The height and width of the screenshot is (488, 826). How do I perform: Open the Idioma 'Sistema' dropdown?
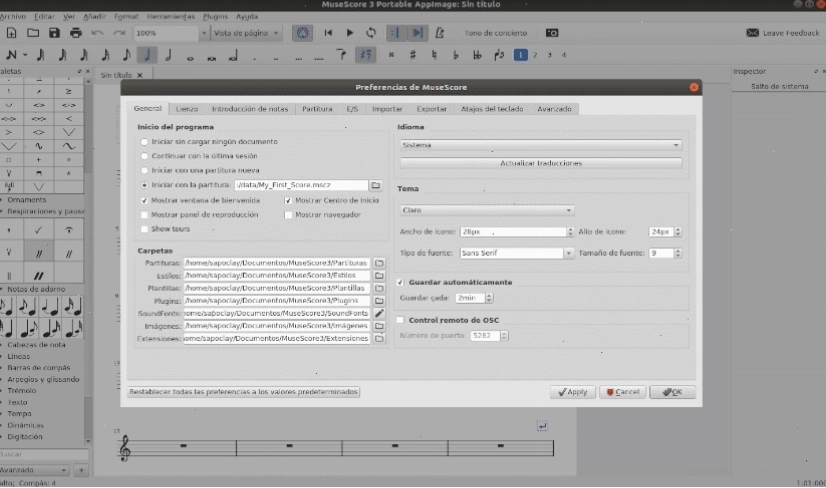click(540, 145)
